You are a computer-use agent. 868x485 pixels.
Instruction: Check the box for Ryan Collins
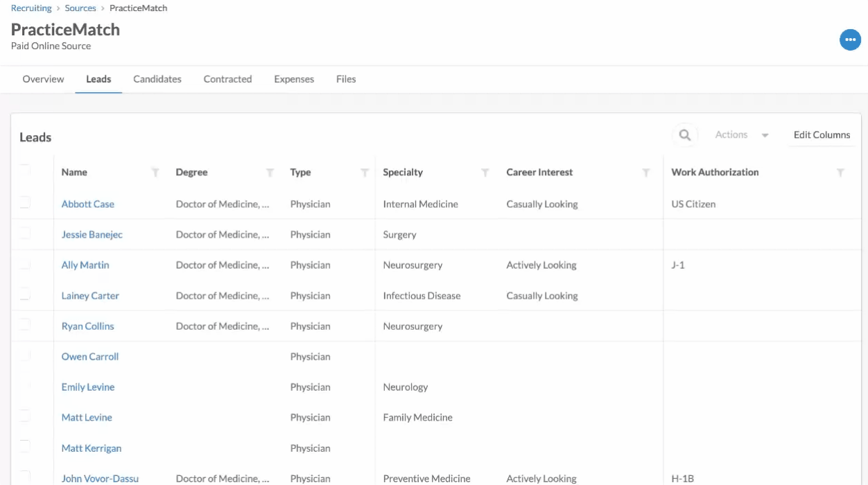click(x=25, y=324)
